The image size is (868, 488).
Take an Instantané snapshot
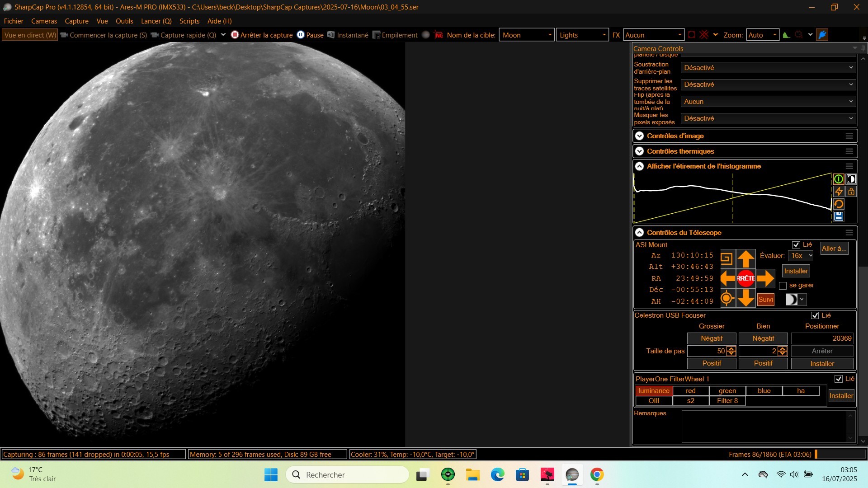(348, 35)
